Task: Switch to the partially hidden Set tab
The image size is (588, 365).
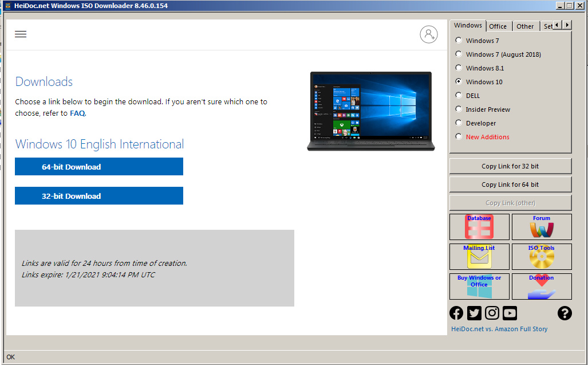Action: (x=547, y=26)
